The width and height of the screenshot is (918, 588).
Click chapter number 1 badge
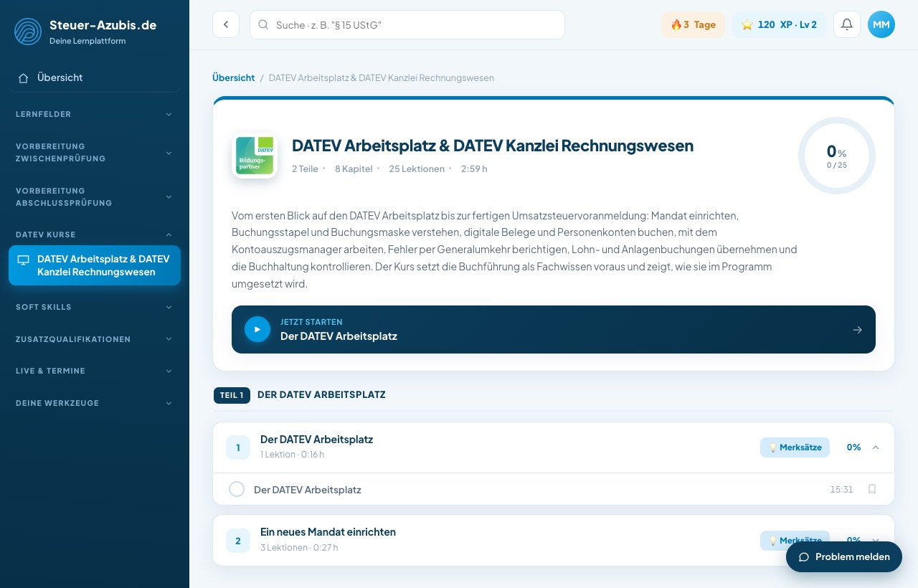click(x=238, y=447)
